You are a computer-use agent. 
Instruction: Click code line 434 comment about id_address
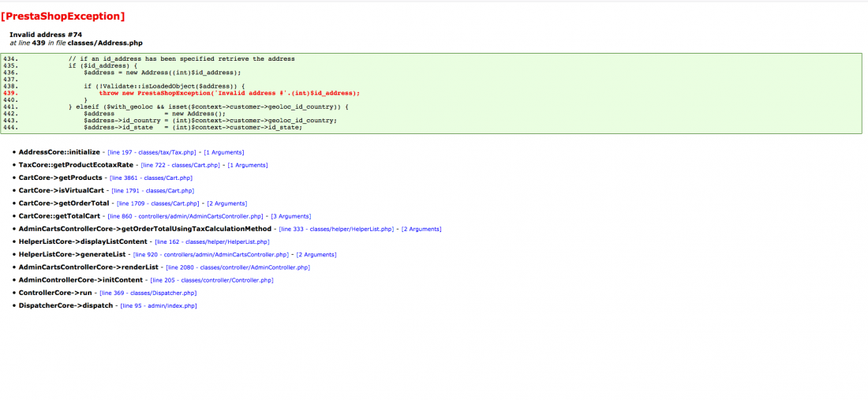181,58
